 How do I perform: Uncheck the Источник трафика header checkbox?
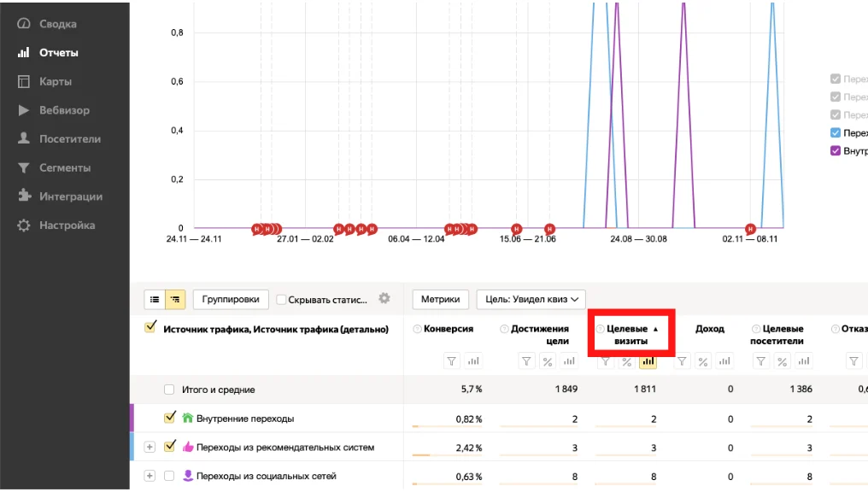click(x=150, y=327)
